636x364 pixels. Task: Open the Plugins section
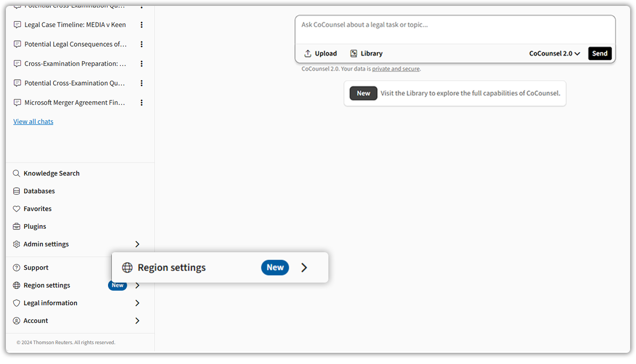coord(16,226)
